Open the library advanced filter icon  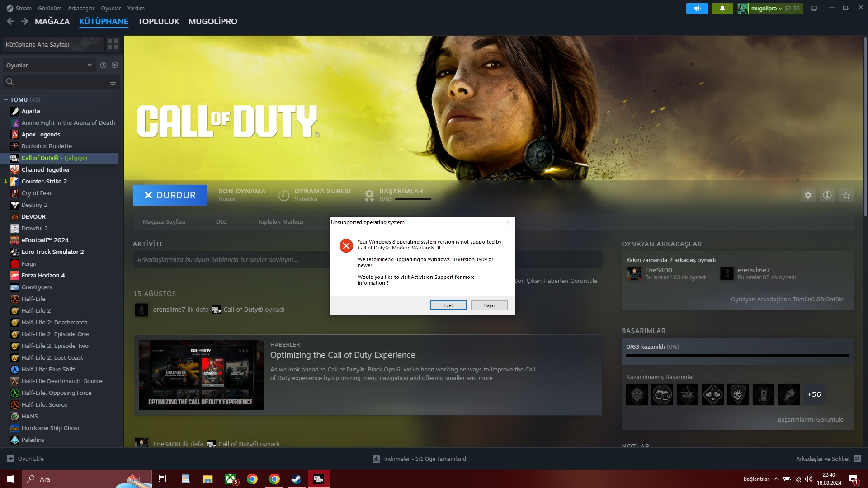[x=113, y=82]
